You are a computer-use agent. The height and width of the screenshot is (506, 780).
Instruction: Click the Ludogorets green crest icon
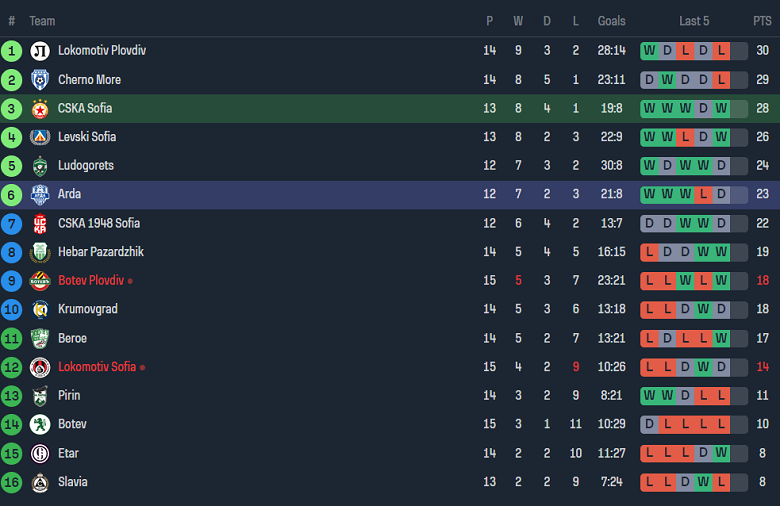coord(40,166)
